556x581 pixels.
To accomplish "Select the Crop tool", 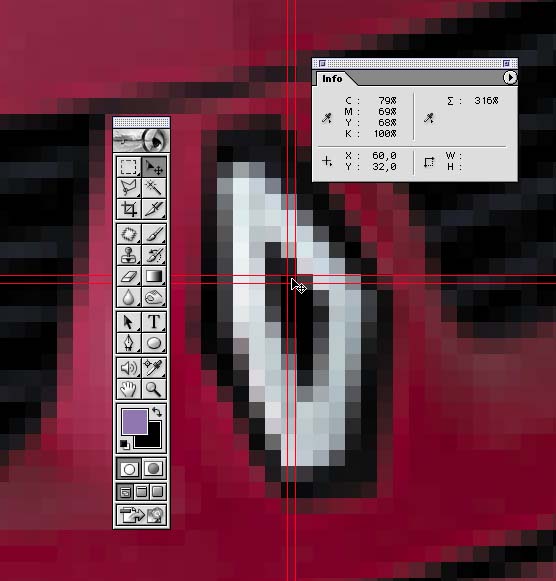I will click(129, 209).
